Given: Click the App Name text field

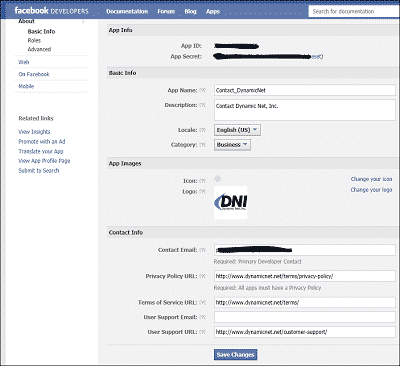Looking at the screenshot, I should [305, 90].
